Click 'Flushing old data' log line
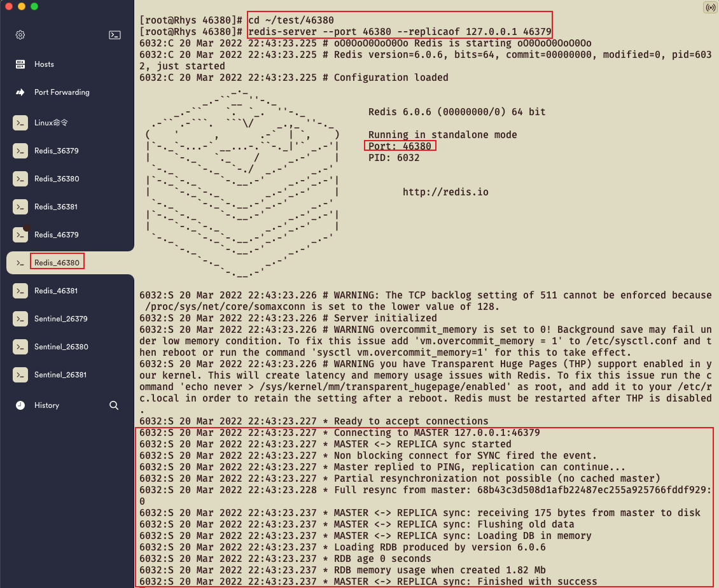This screenshot has height=588, width=719. tap(357, 524)
